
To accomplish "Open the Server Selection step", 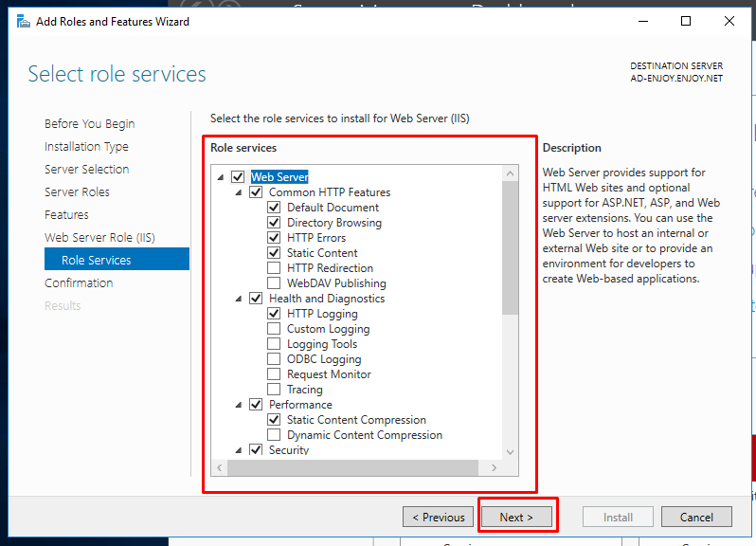I will [x=87, y=170].
